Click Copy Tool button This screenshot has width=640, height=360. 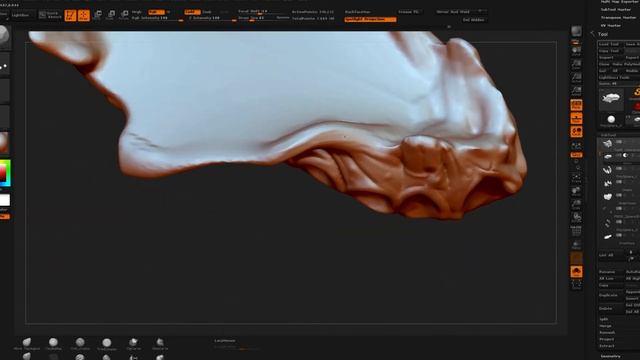tap(611, 51)
